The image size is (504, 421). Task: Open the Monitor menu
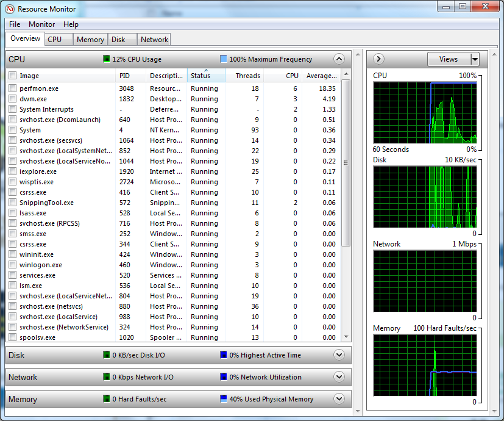tap(42, 24)
